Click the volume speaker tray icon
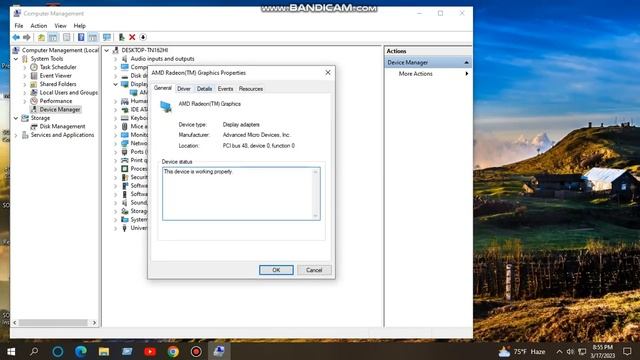Viewport: 640px width, 360px height. (570, 351)
